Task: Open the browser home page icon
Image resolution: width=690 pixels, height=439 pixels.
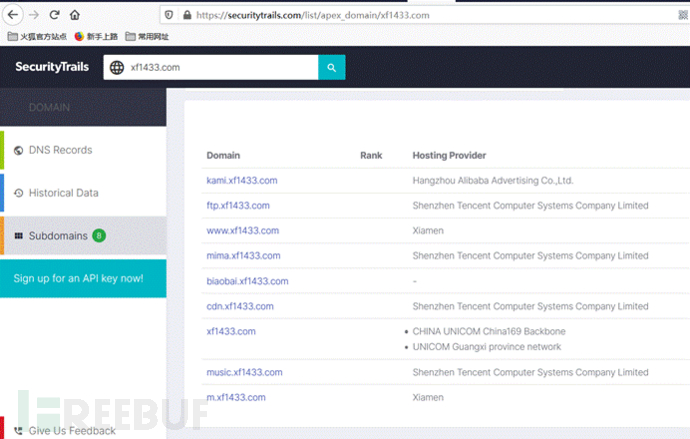Action: pos(75,15)
